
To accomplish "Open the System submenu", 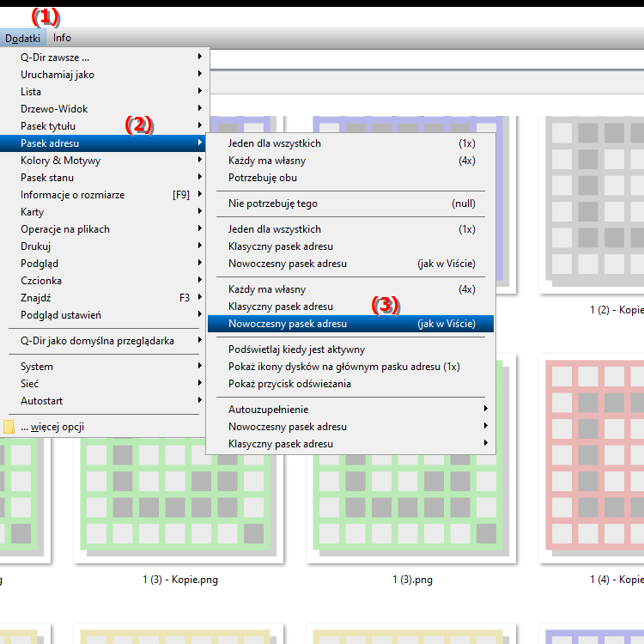I will 105,367.
